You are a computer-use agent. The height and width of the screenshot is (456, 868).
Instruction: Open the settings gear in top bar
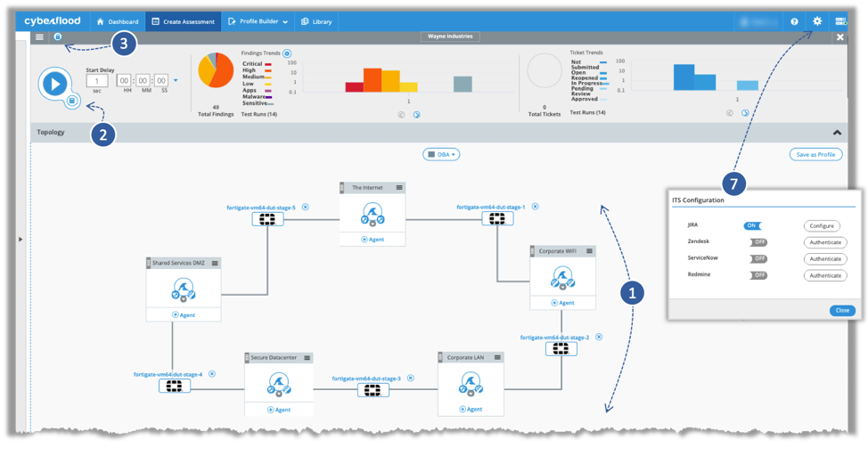pyautogui.click(x=817, y=21)
